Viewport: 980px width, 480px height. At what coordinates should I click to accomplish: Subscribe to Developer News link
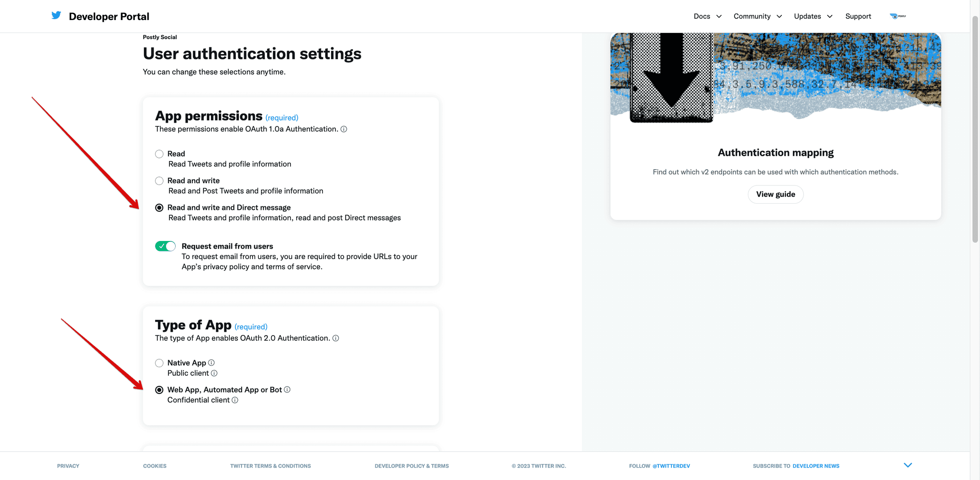click(816, 466)
